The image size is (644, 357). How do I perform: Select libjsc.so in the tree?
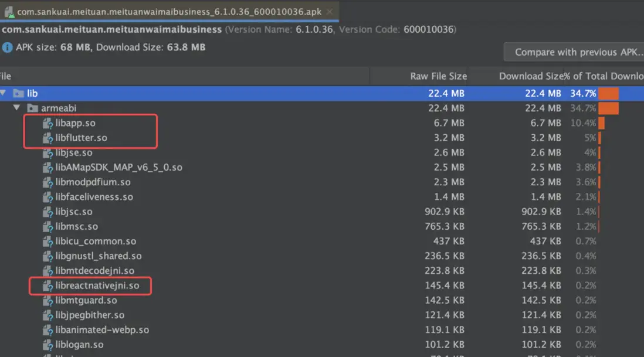tap(74, 212)
